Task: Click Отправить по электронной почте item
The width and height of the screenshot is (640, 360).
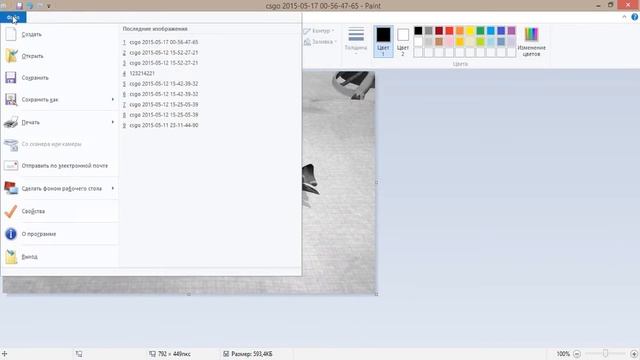Action: (x=60, y=166)
